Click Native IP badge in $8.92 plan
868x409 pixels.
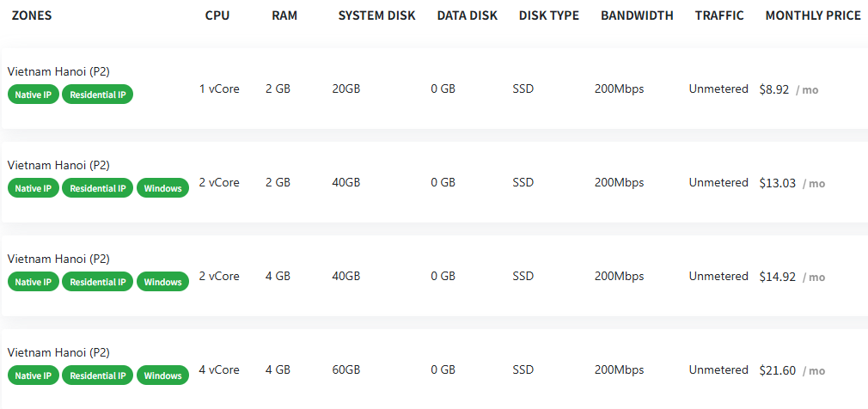tap(34, 95)
